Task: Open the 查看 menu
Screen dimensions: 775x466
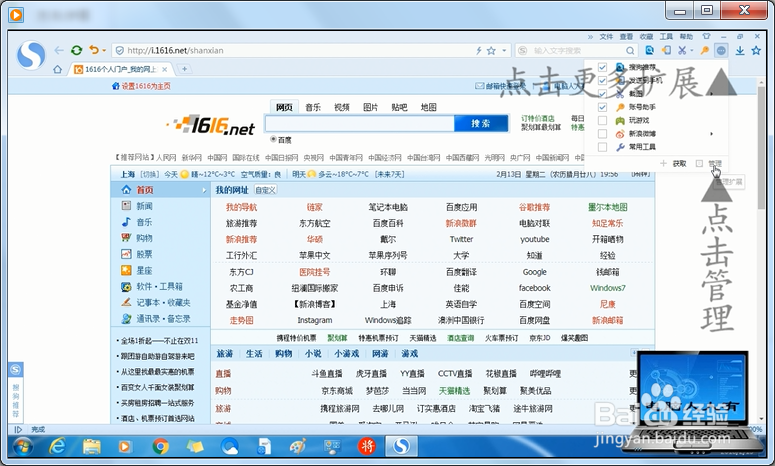Action: tap(626, 37)
